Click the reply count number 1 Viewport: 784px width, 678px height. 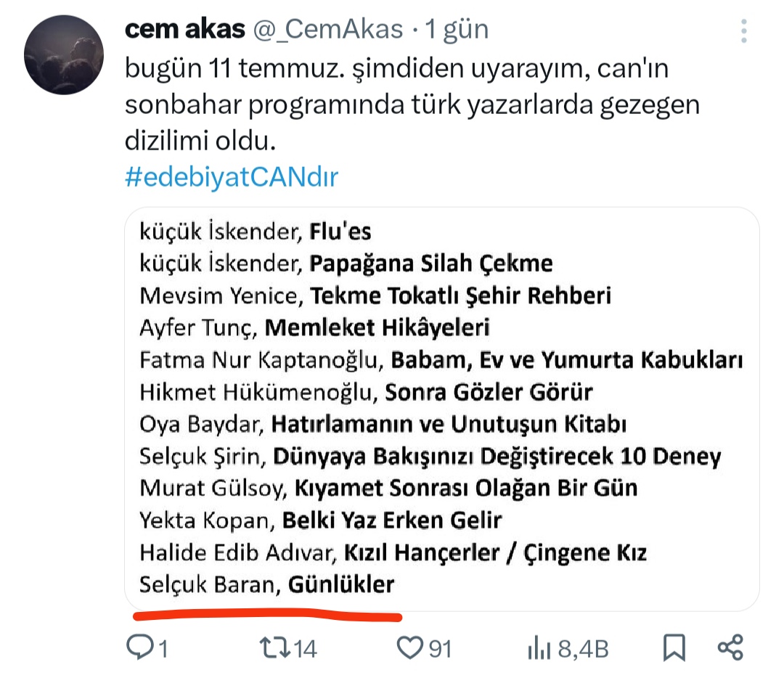(163, 649)
